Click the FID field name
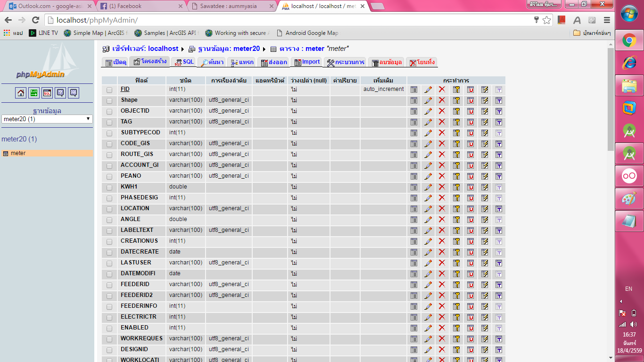This screenshot has height=362, width=644. coord(125,89)
